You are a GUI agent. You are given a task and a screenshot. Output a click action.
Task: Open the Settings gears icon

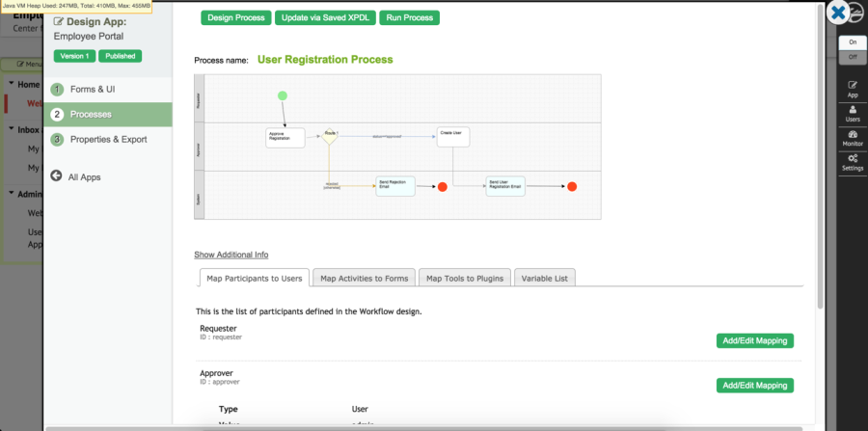click(x=853, y=158)
